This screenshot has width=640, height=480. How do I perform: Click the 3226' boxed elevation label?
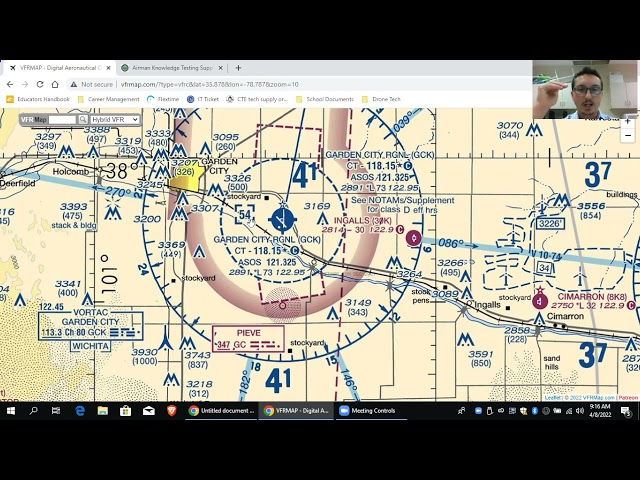pyautogui.click(x=551, y=224)
